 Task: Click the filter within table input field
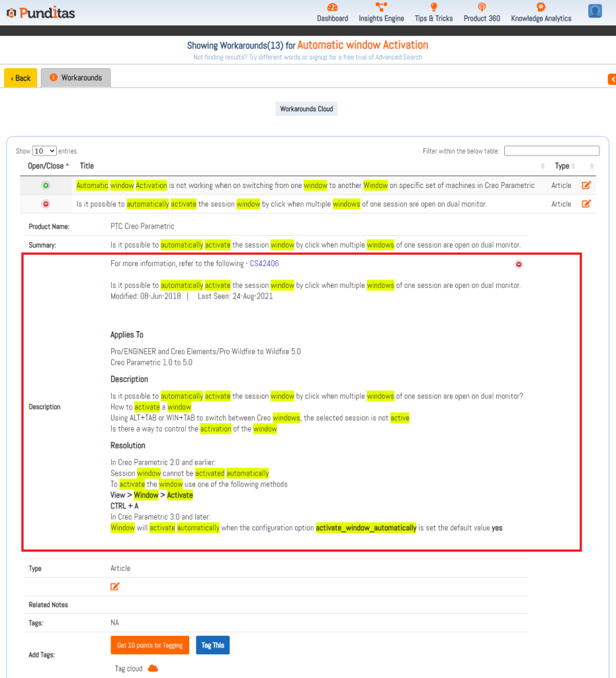tap(552, 151)
